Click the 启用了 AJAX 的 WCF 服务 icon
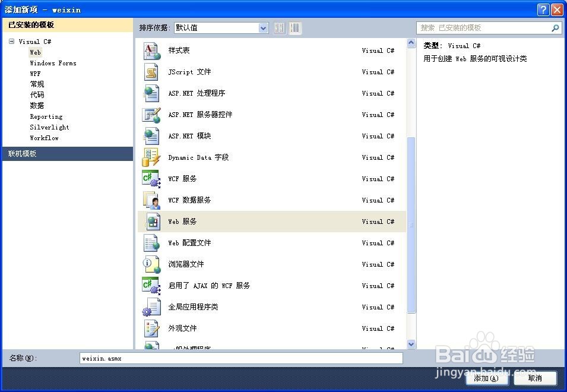 [152, 285]
